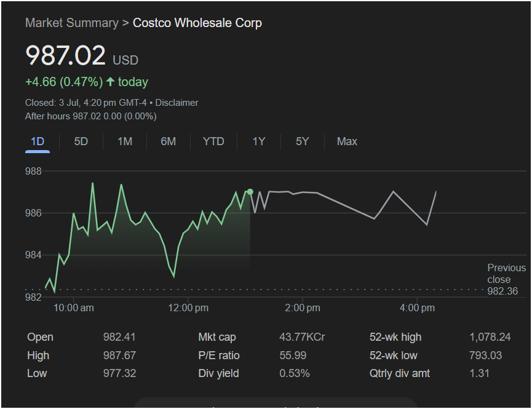Click the 52-wk high value 1,078.24
The image size is (532, 409).
pyautogui.click(x=490, y=337)
